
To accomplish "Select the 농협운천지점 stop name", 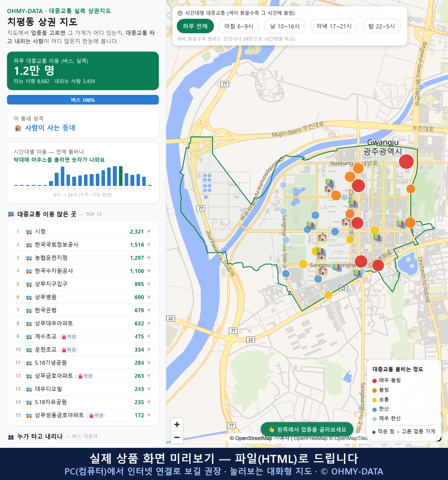I will pos(51,258).
